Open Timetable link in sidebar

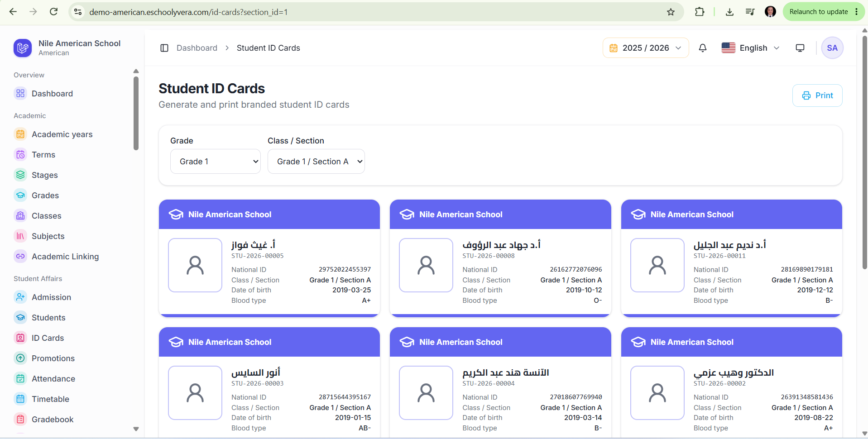coord(50,399)
